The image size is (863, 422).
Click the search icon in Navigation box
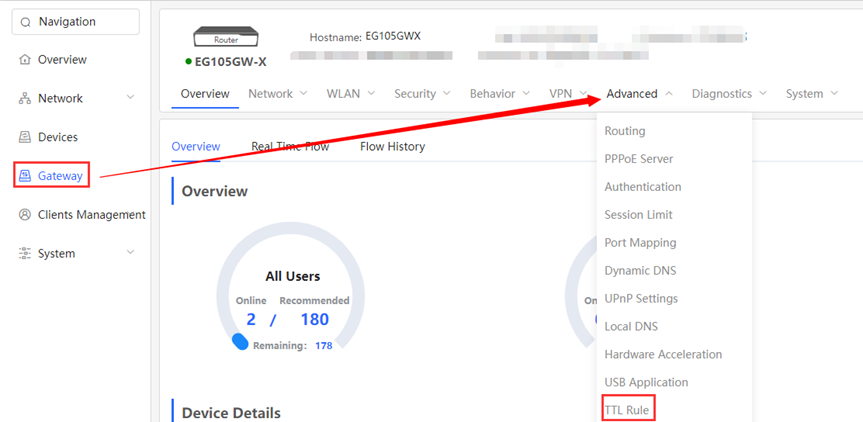[x=25, y=22]
